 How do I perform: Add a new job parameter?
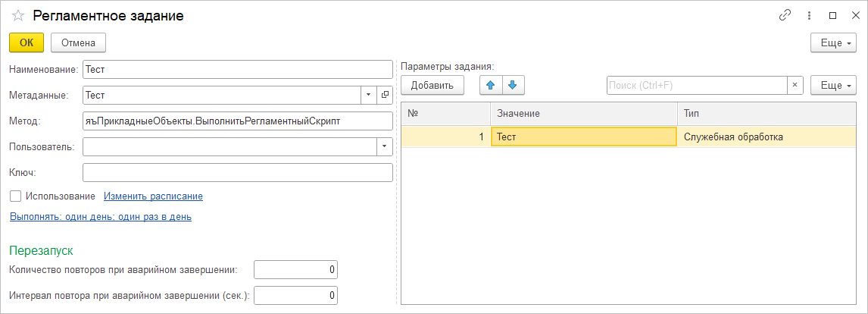point(432,85)
